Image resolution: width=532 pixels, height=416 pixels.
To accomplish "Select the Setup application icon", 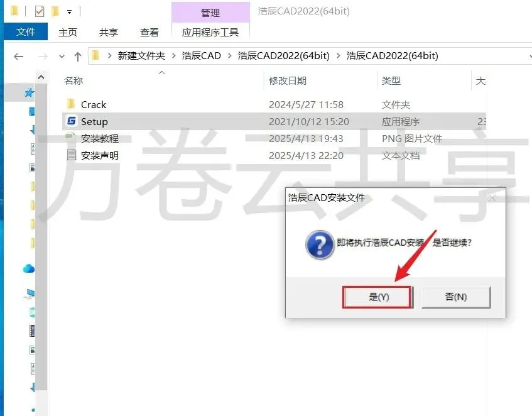I will tap(71, 121).
